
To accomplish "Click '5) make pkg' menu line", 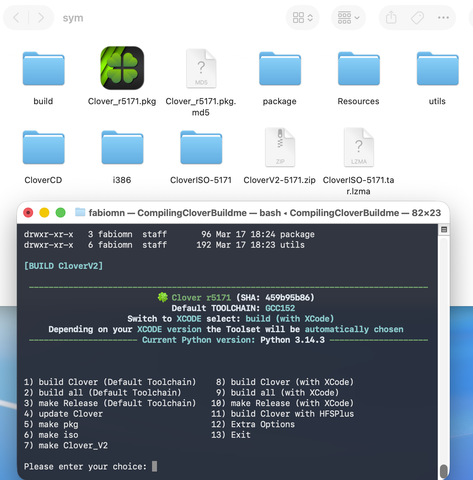I will tap(51, 425).
